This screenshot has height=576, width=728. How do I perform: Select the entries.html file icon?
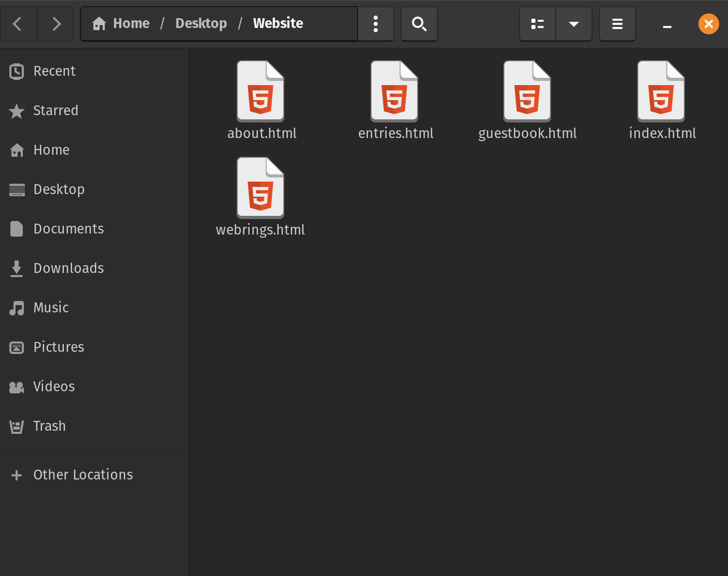[x=394, y=92]
